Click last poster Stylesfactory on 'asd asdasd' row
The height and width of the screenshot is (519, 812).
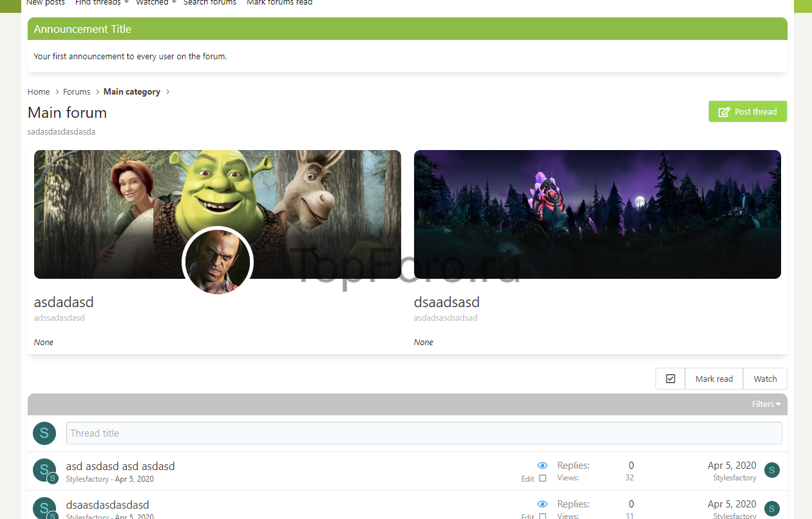point(735,478)
